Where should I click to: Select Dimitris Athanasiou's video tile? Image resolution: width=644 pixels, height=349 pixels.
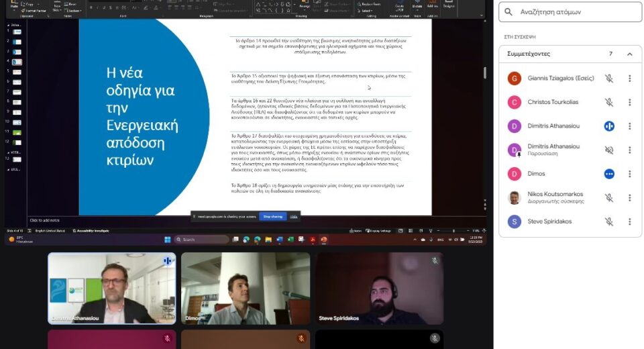[x=111, y=289]
